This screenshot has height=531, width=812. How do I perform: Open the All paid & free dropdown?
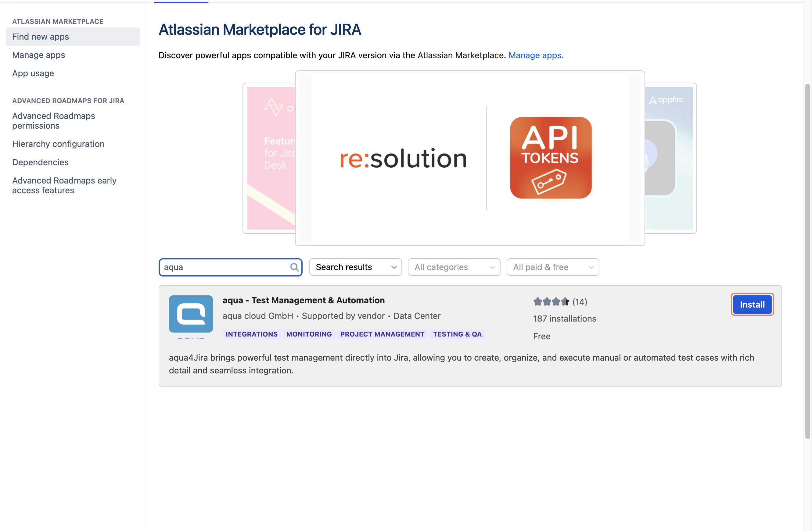552,267
